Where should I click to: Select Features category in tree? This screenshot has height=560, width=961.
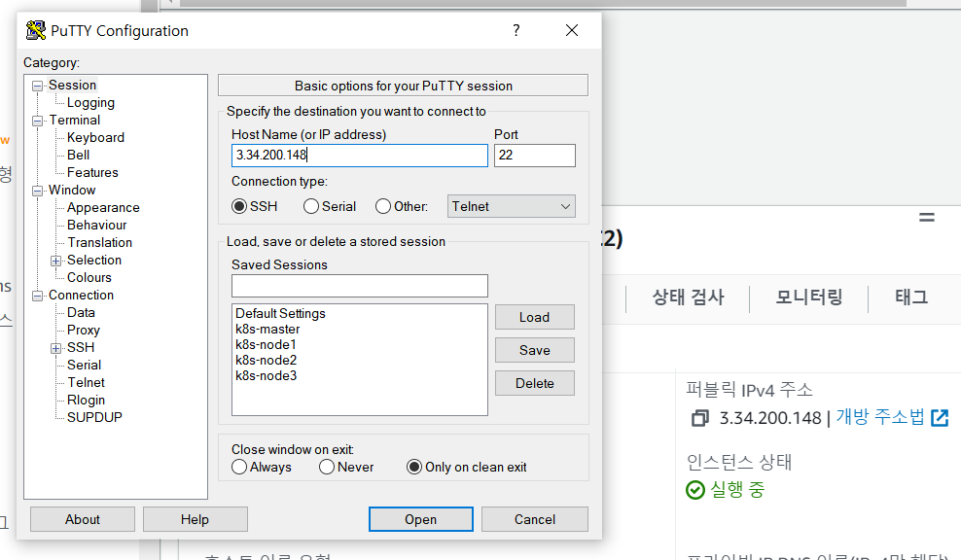click(92, 172)
